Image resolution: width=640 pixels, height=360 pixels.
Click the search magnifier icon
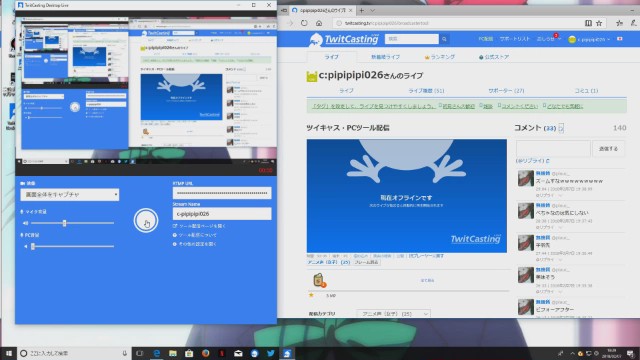tap(444, 39)
